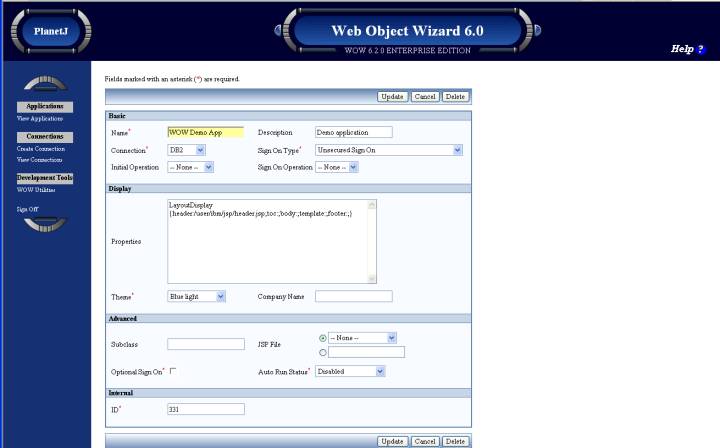Image resolution: width=720 pixels, height=448 pixels.
Task: Open the Sign On Operation dropdown
Action: 337,168
